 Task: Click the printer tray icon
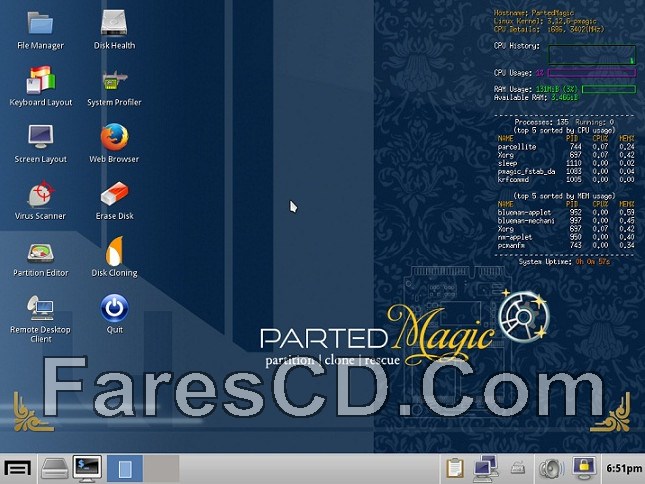[517, 468]
